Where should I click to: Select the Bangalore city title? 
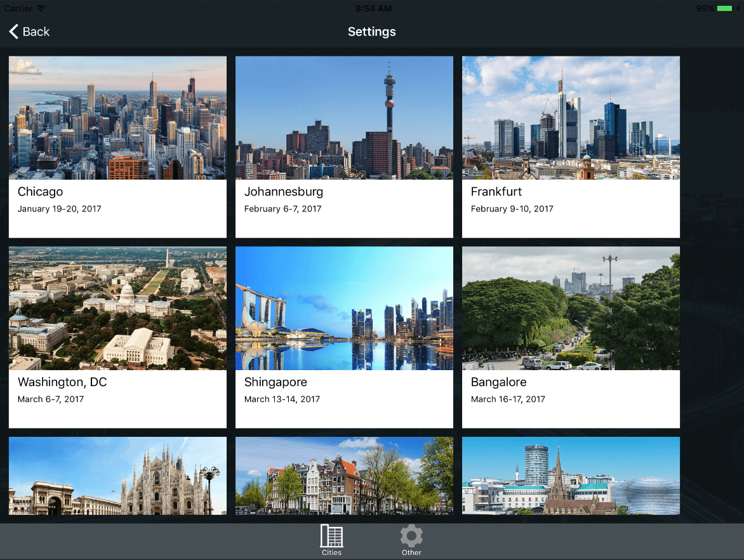pos(499,382)
